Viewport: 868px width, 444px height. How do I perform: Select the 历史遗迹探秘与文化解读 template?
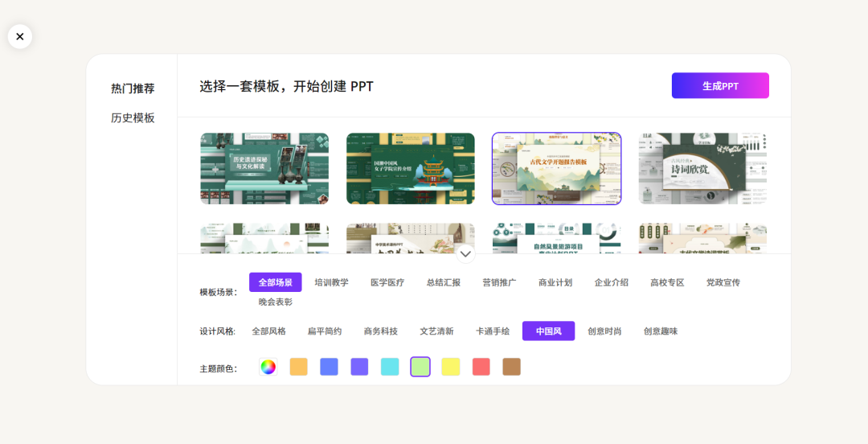coord(264,168)
